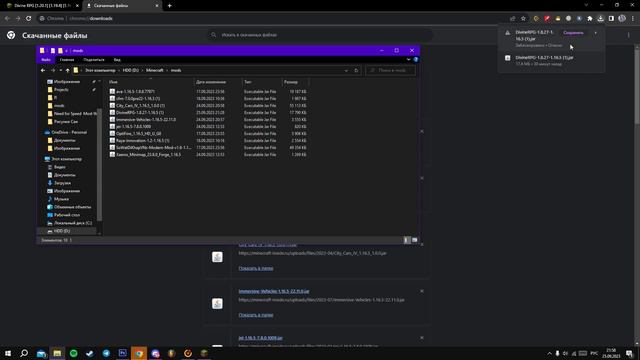This screenshot has width=640, height=360.
Task: Click the share page icon in address bar
Action: click(513, 18)
